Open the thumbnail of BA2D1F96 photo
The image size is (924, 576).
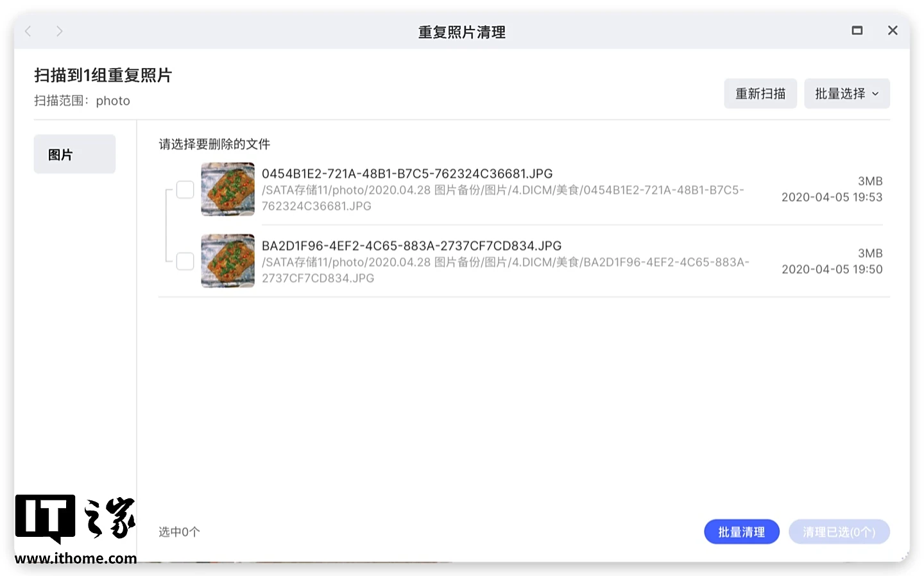pyautogui.click(x=228, y=261)
